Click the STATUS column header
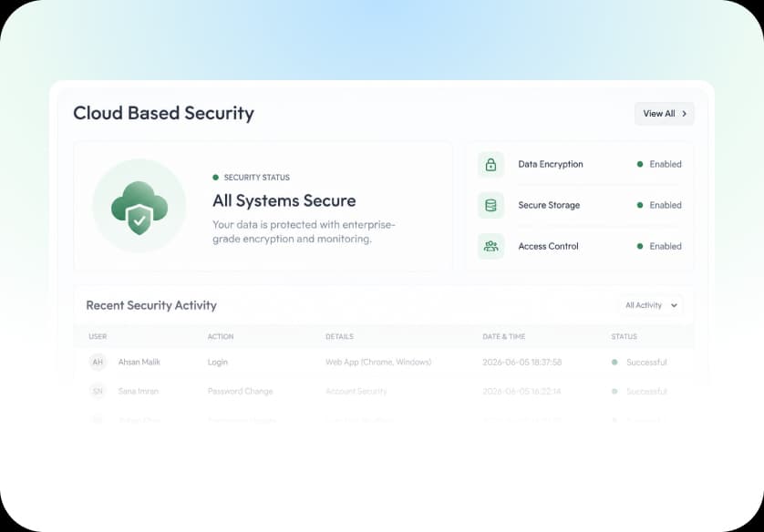764x532 pixels. pyautogui.click(x=625, y=336)
